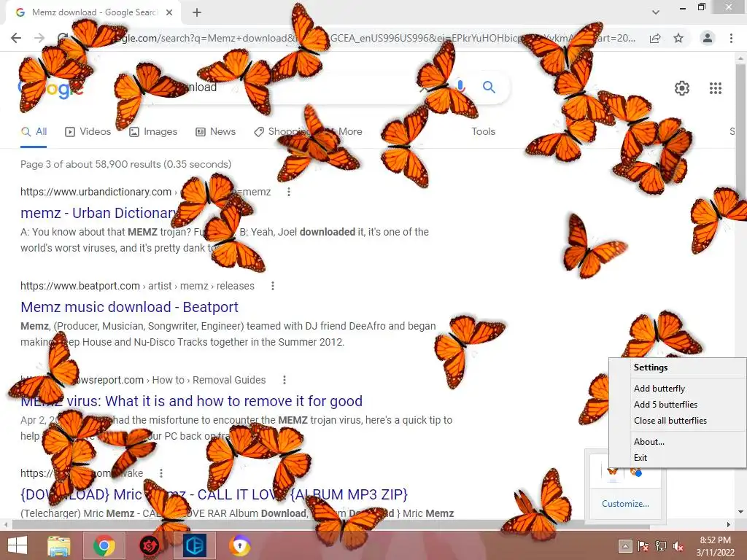Open Chrome three-dot menu
The image size is (747, 560).
point(731,38)
